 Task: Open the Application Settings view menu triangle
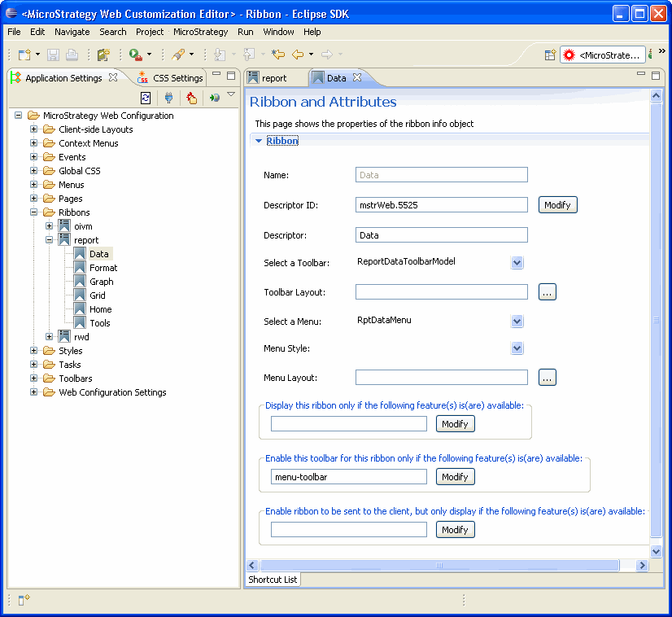[x=231, y=94]
